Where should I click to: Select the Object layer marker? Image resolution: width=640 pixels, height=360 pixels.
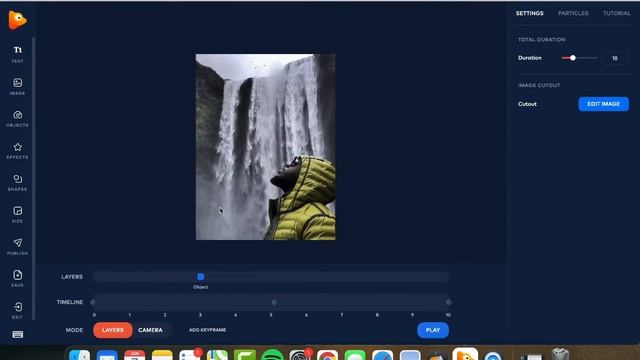pos(200,277)
